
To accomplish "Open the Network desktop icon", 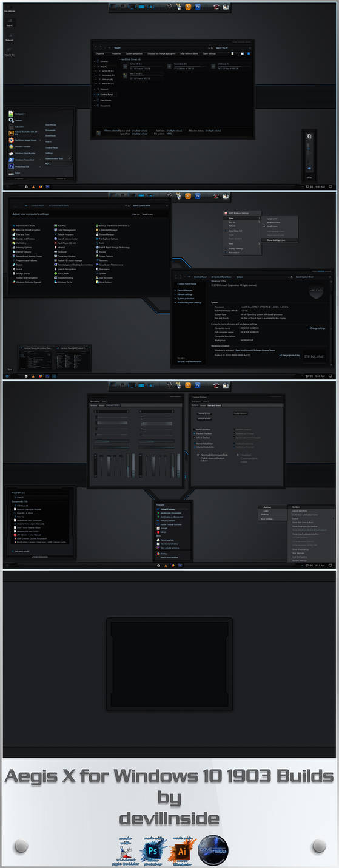I will click(9, 38).
